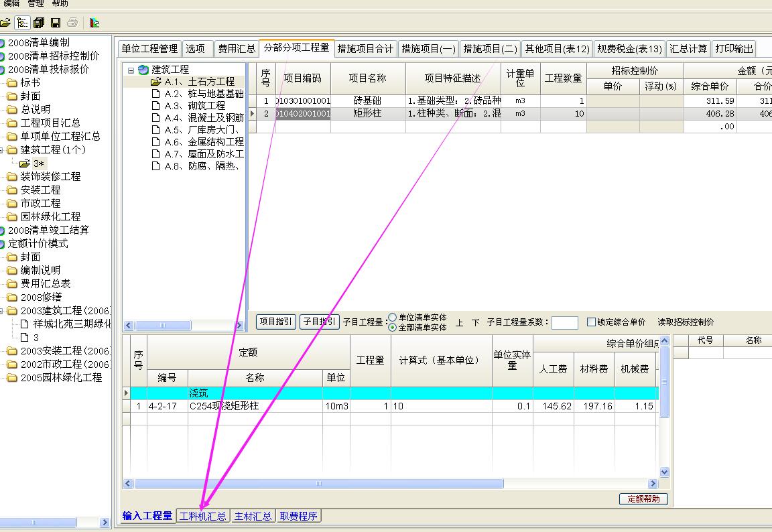Click the document icon of A.6、金属结构工程
This screenshot has width=772, height=532.
(x=155, y=142)
